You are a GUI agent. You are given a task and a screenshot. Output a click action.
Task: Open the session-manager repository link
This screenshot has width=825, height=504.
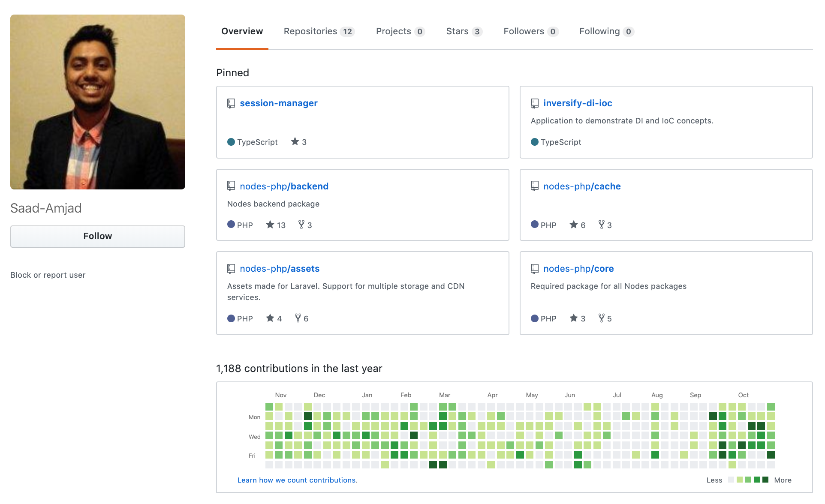[278, 103]
